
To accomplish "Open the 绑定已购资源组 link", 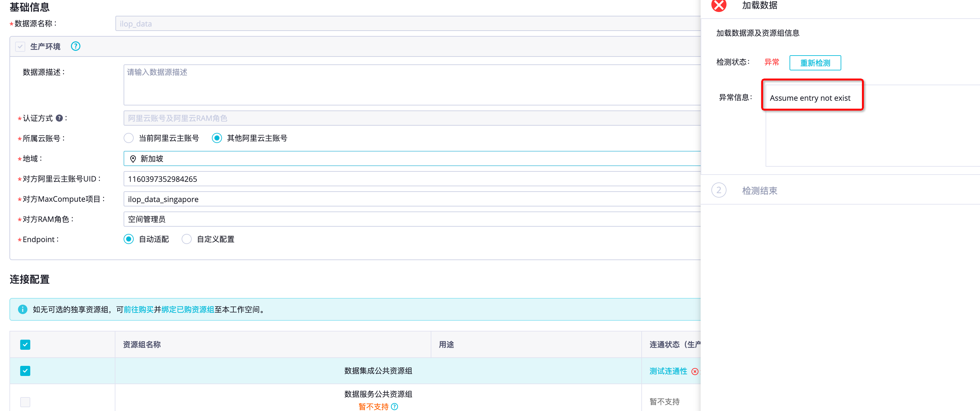I will 188,309.
